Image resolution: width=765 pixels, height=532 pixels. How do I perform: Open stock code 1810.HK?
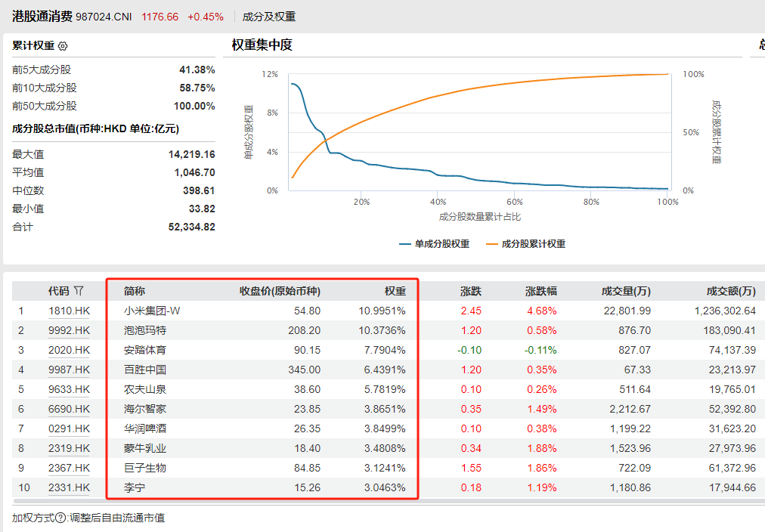coord(69,311)
